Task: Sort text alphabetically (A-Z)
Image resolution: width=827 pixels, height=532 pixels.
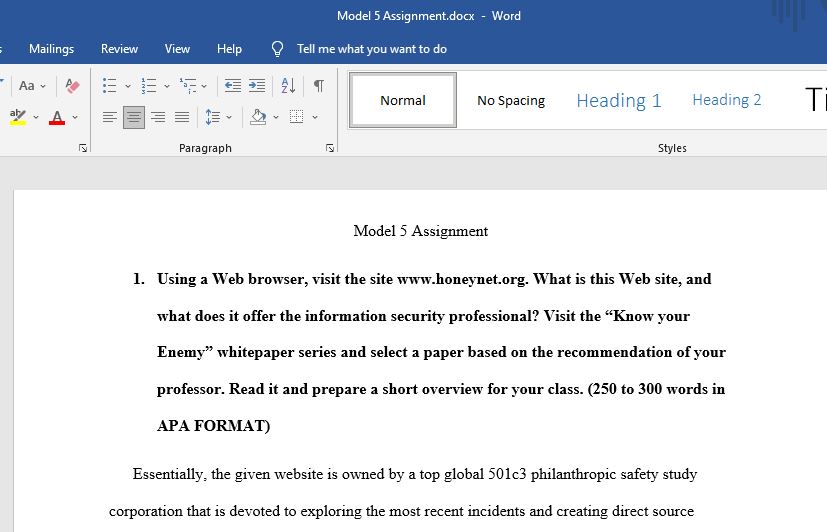Action: (x=288, y=85)
